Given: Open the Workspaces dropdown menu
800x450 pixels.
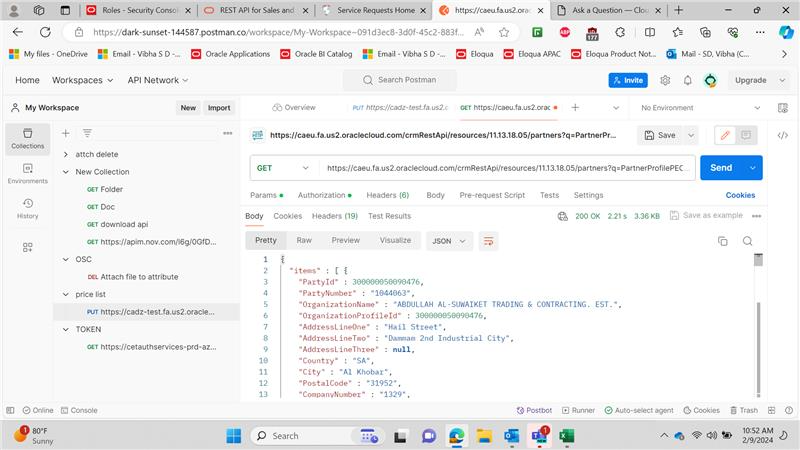Looking at the screenshot, I should click(82, 80).
